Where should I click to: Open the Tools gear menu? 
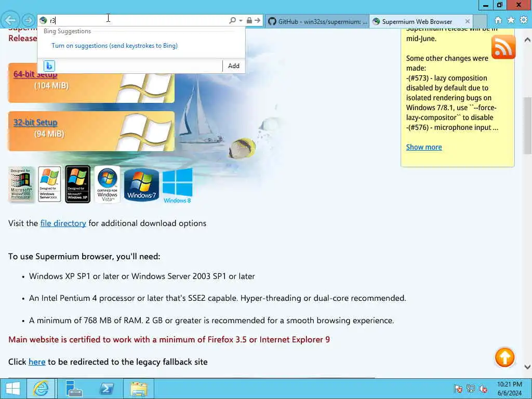(x=524, y=20)
